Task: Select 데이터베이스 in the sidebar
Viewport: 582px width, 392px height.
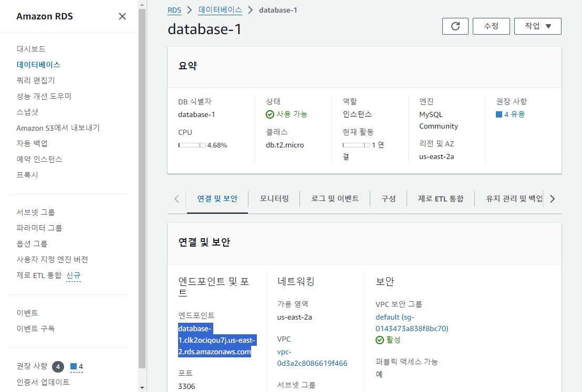Action: tap(38, 65)
